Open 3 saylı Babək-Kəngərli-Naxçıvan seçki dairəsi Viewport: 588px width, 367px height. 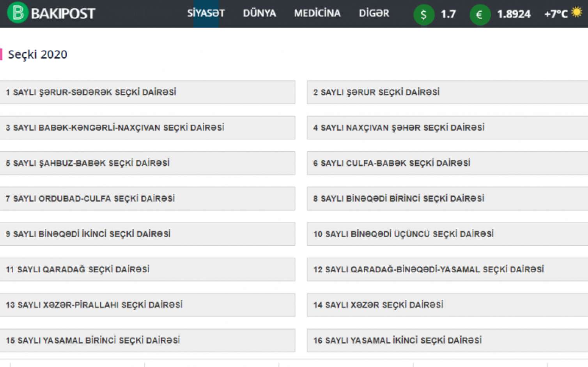pyautogui.click(x=147, y=128)
